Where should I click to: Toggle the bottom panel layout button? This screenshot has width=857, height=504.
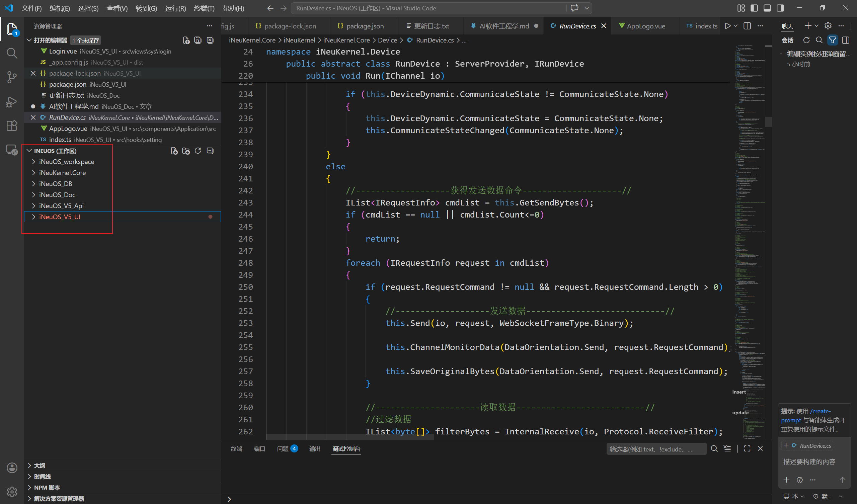coord(767,8)
